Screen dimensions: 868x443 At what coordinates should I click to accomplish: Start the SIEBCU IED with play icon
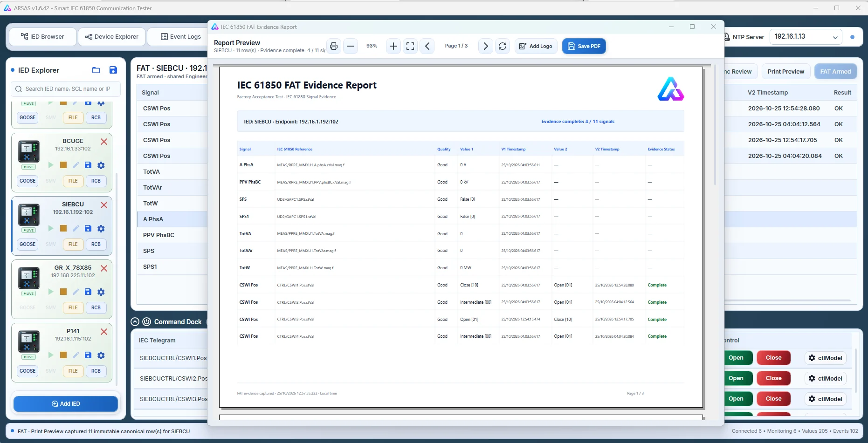point(51,228)
